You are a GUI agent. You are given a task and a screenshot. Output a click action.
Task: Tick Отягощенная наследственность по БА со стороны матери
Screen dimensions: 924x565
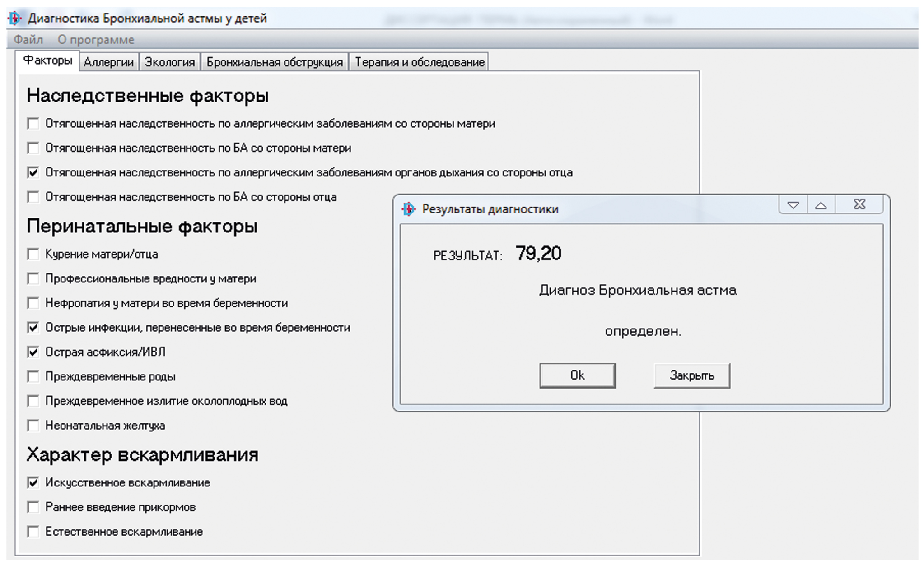click(33, 148)
